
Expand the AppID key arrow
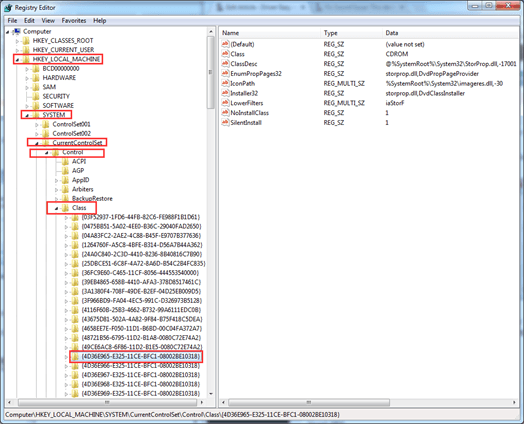click(56, 180)
